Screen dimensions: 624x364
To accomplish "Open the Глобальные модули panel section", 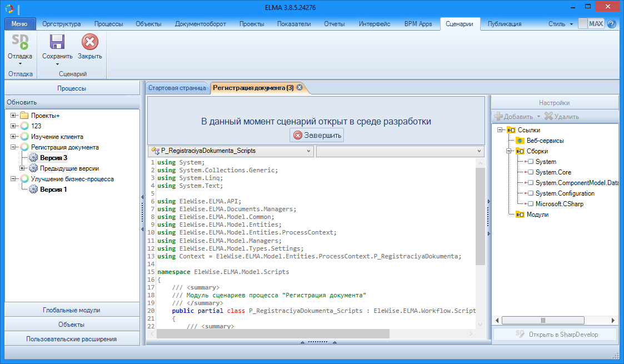I will click(72, 310).
